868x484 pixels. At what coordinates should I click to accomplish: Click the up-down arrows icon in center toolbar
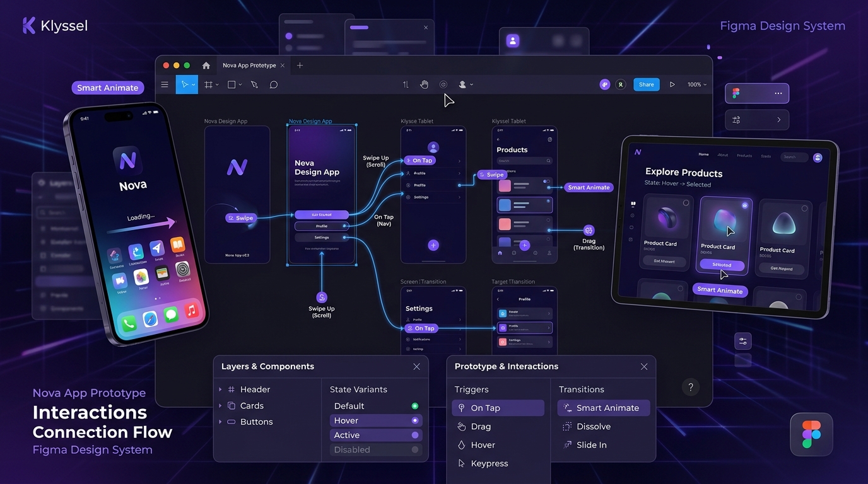(406, 84)
